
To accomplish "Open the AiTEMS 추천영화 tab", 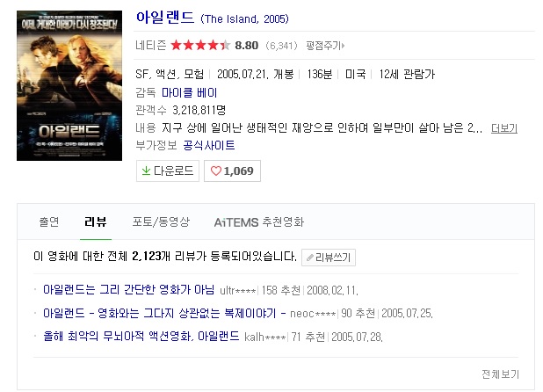I will tap(259, 222).
